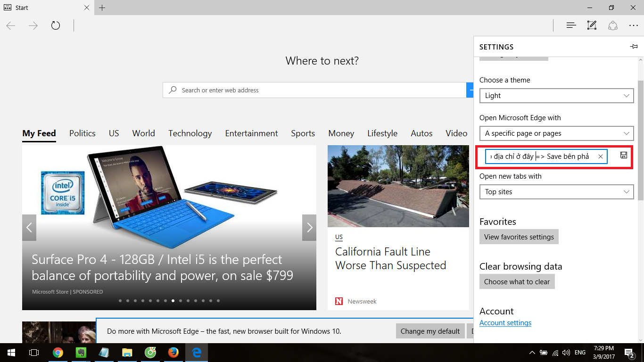Go back to the previous page
The image size is (644, 362).
(x=11, y=25)
